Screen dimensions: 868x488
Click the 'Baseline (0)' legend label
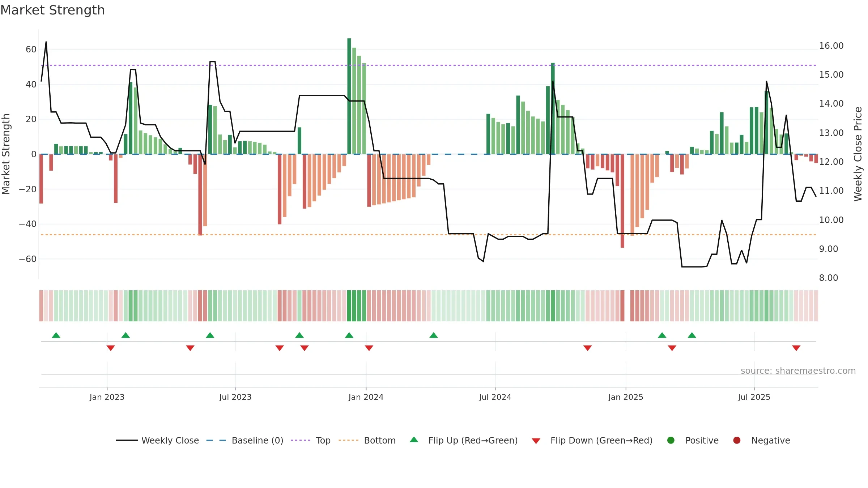(x=258, y=440)
